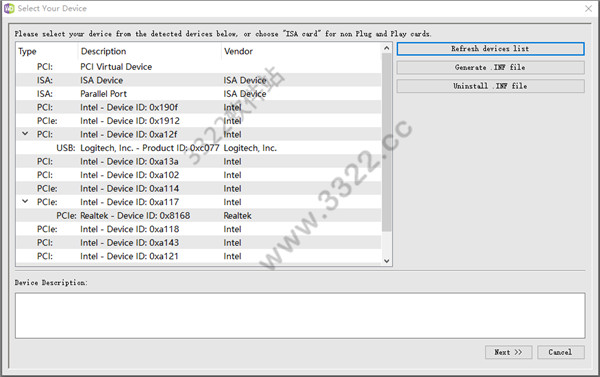This screenshot has height=377, width=600.
Task: Click the Vendor column header
Action: (x=301, y=51)
